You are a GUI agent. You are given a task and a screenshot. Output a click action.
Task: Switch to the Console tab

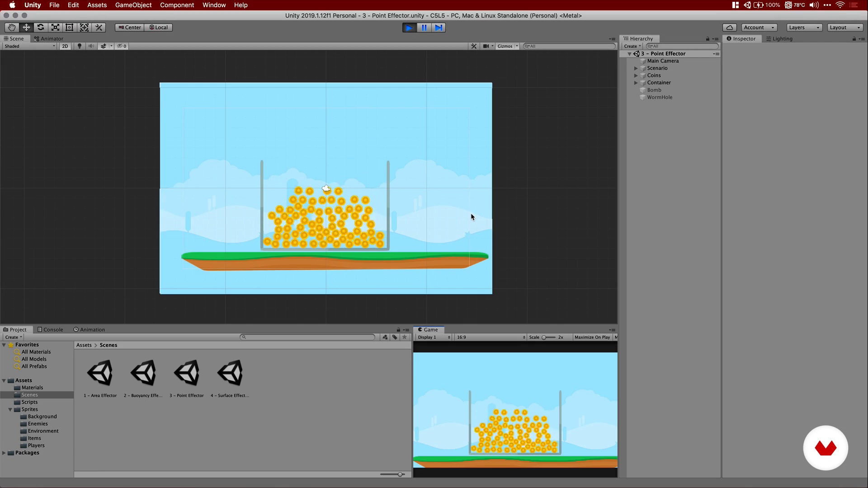[x=50, y=330]
